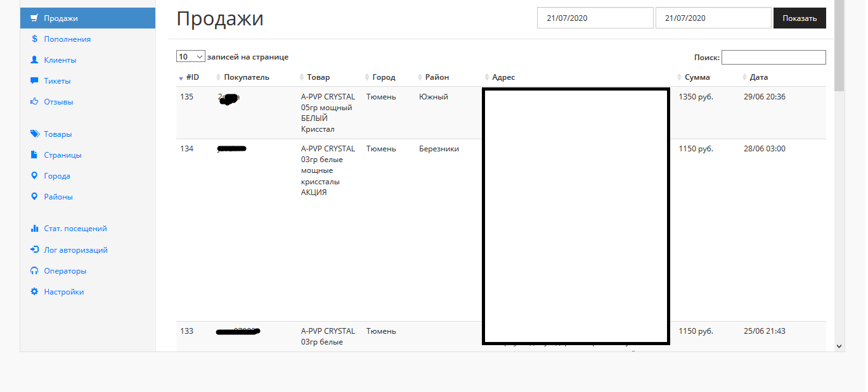868x392 pixels.
Task: Sort the table by the Сумма column
Action: (x=697, y=77)
